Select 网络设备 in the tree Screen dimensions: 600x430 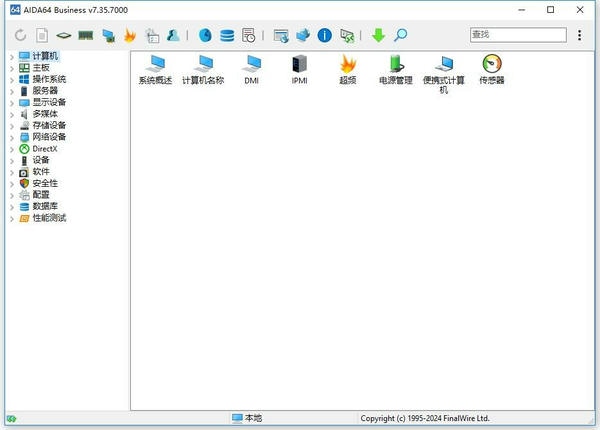49,137
